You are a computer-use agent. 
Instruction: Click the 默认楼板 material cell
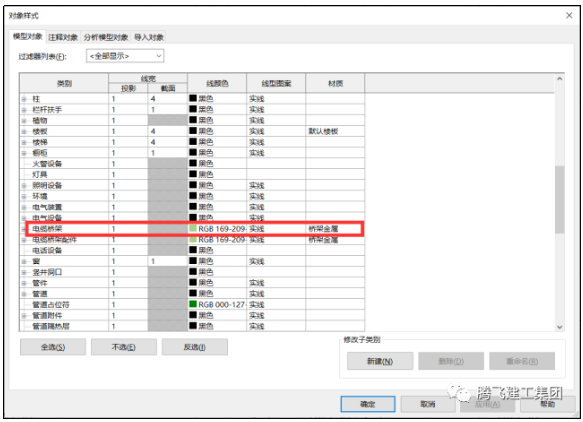point(335,131)
